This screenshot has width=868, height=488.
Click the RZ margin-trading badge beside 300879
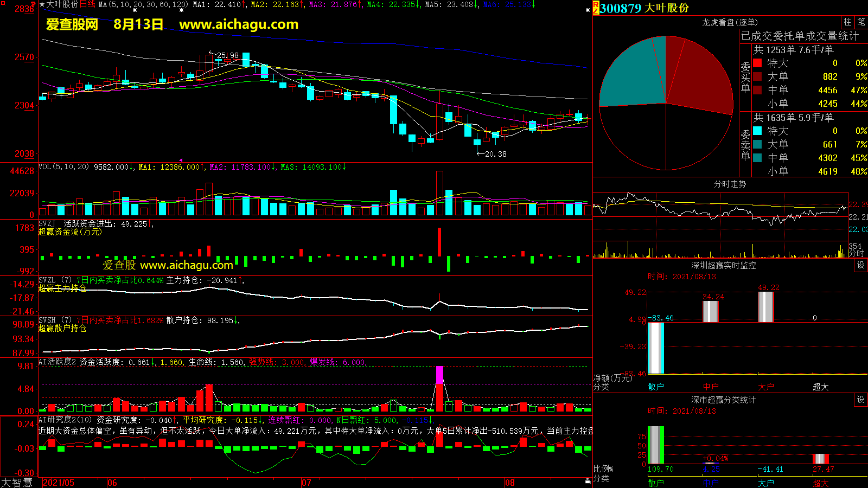pos(596,8)
